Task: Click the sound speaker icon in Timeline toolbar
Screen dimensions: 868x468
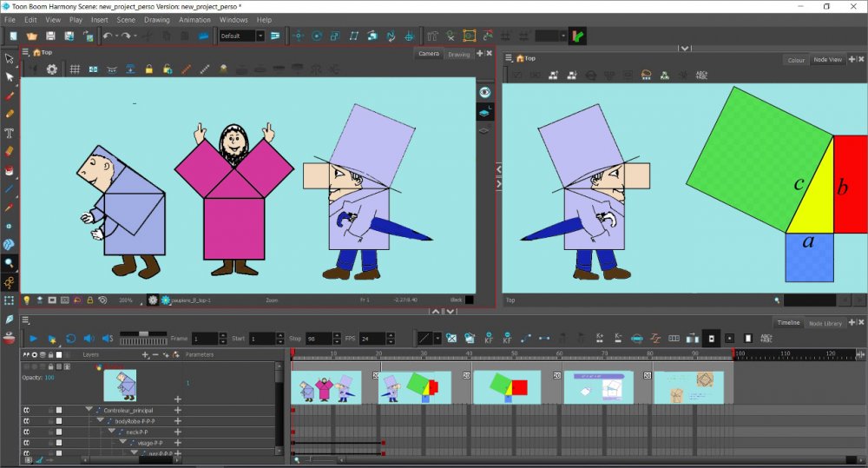Action: 89,338
